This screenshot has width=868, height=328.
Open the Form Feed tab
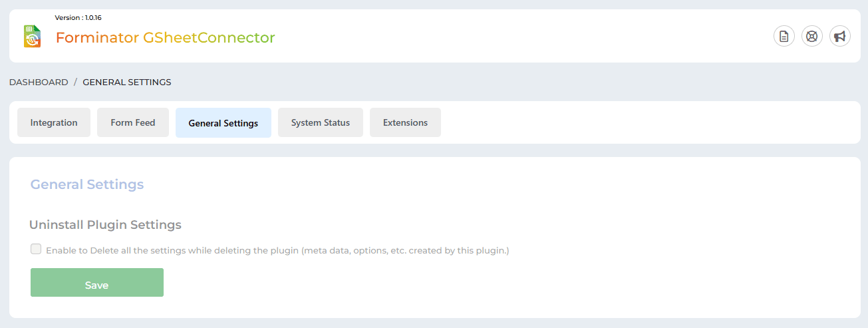133,122
